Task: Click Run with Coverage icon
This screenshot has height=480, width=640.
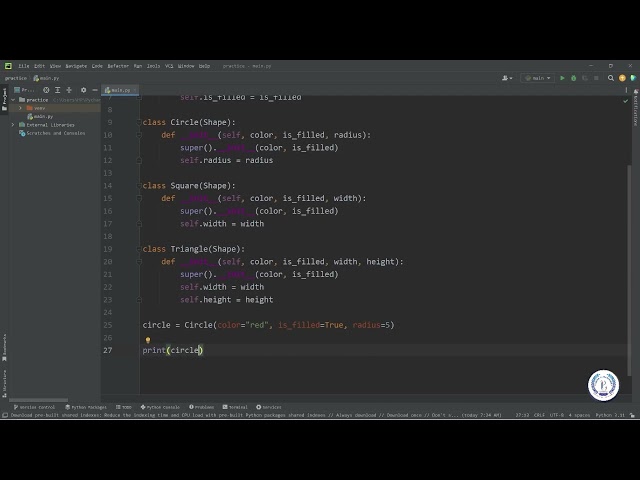Action: (585, 78)
